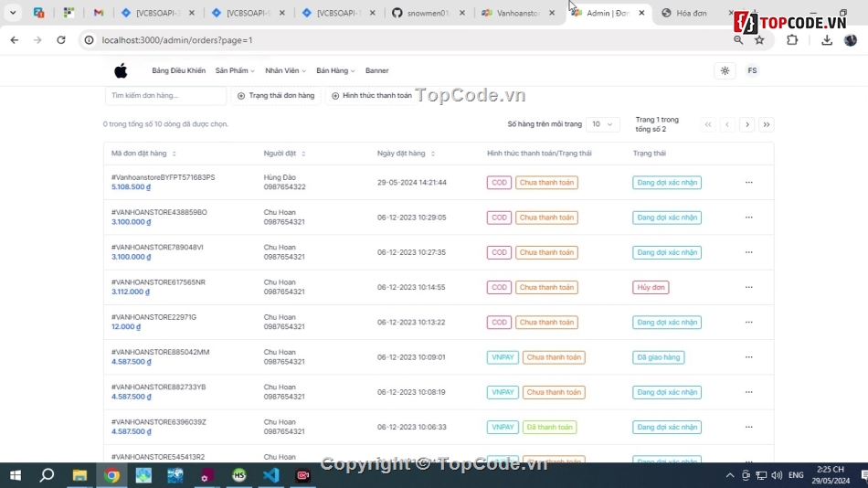
Task: Expand the Bán Hàng dropdown menu
Action: click(335, 70)
